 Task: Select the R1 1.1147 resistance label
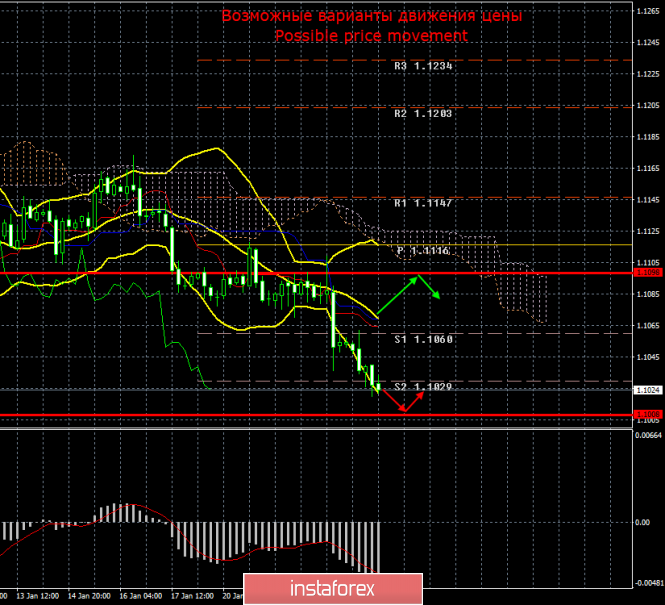coord(423,203)
